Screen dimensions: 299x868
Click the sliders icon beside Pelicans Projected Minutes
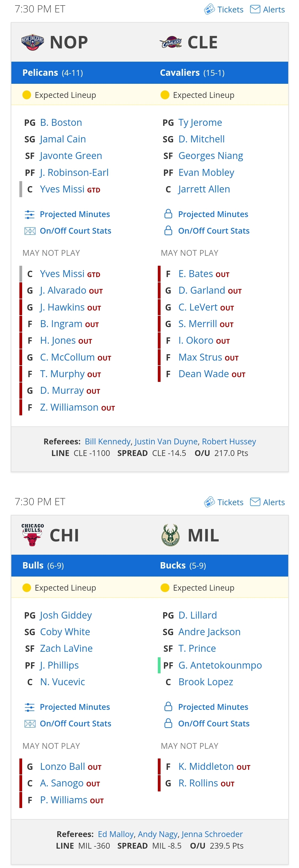pyautogui.click(x=30, y=214)
